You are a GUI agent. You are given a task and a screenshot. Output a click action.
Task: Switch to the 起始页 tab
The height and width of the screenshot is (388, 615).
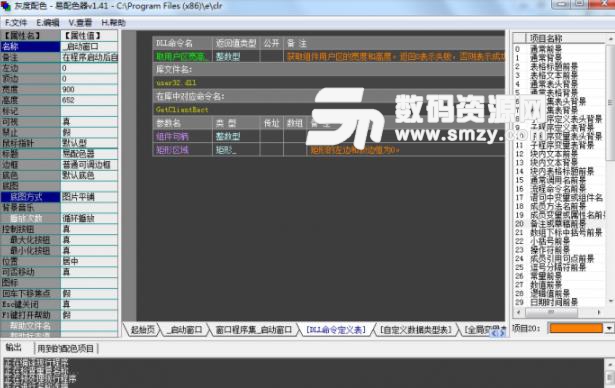coord(142,330)
